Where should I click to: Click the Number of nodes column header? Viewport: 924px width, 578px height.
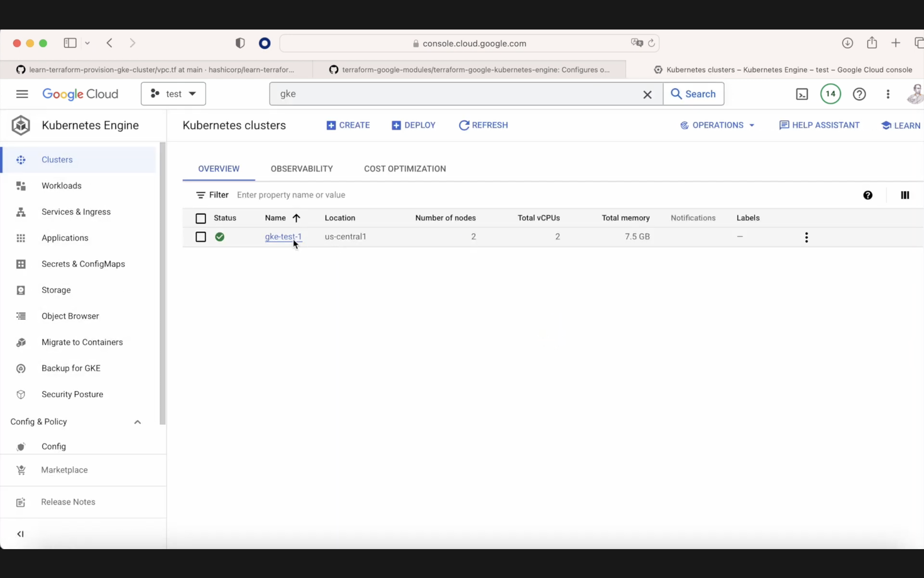coord(446,218)
